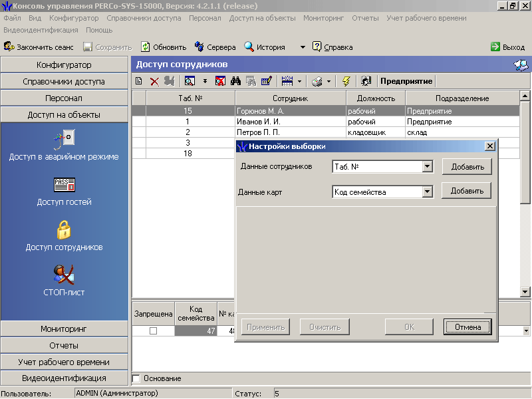Click the department selection icon beside Предприятие

coord(366,81)
